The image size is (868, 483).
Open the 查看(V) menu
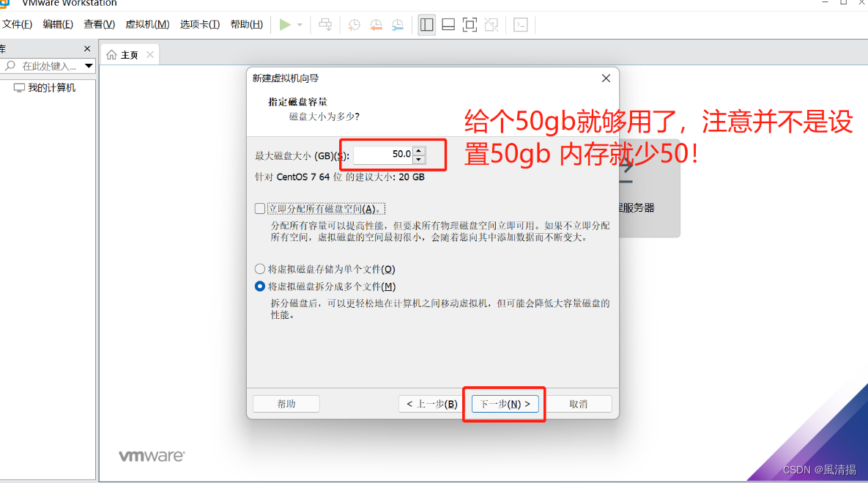pyautogui.click(x=99, y=24)
